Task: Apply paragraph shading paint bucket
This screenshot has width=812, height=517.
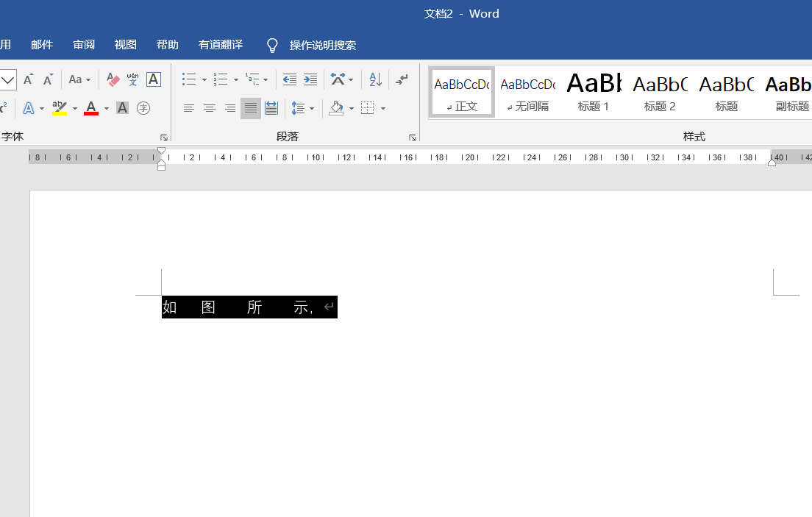Action: pyautogui.click(x=336, y=108)
